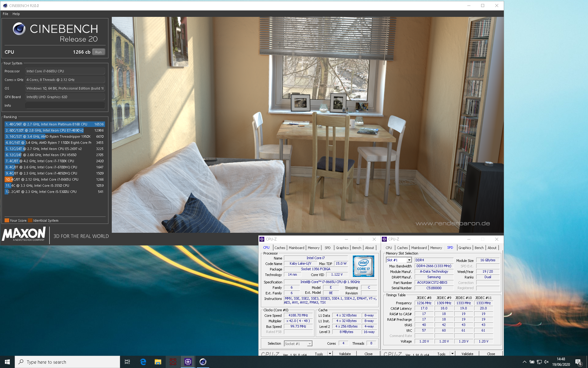
Task: Click the Intel Core i7 badge
Action: tap(363, 266)
